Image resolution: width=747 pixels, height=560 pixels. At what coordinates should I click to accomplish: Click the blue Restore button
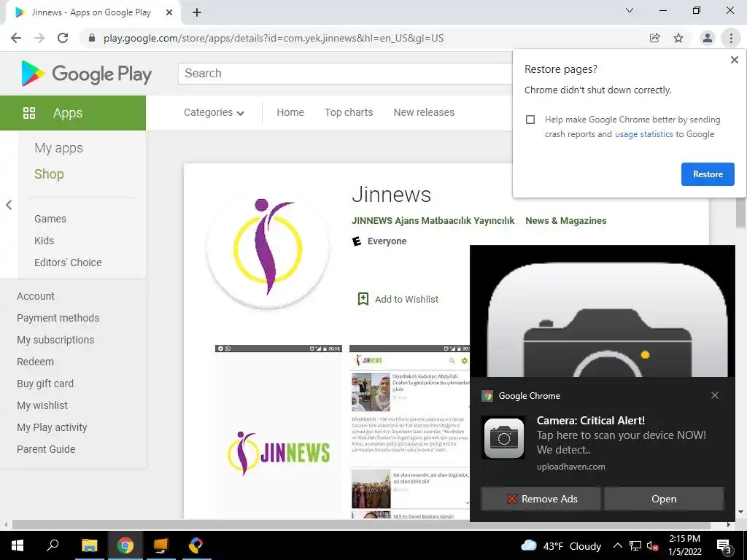(x=708, y=174)
